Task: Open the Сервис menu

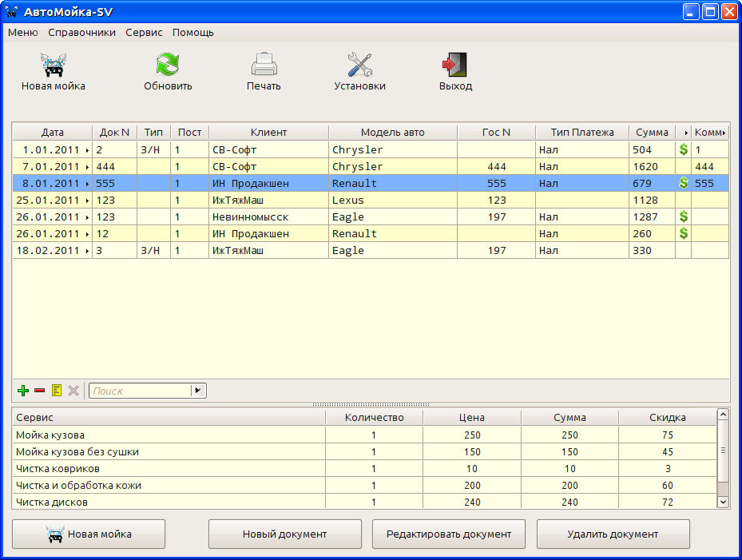Action: 144,33
